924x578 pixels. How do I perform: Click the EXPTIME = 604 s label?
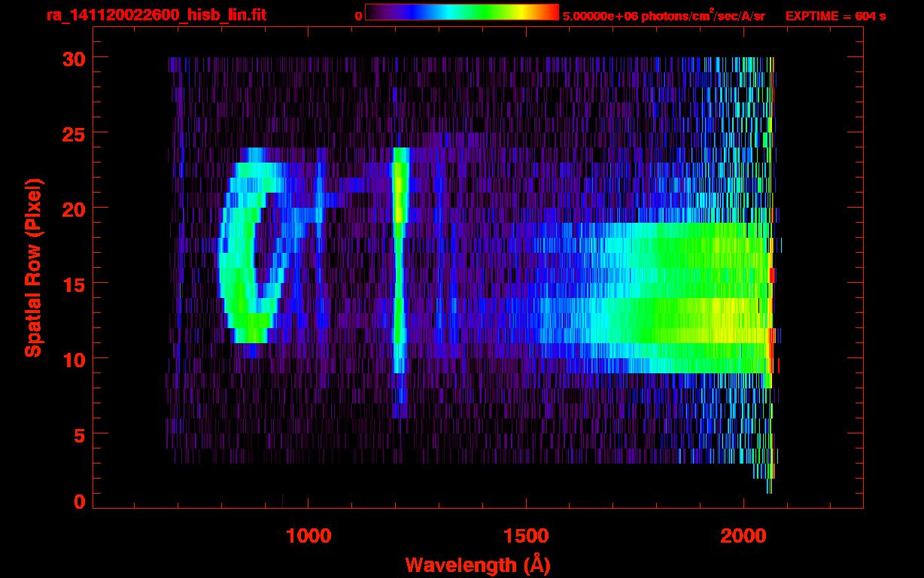(x=835, y=16)
